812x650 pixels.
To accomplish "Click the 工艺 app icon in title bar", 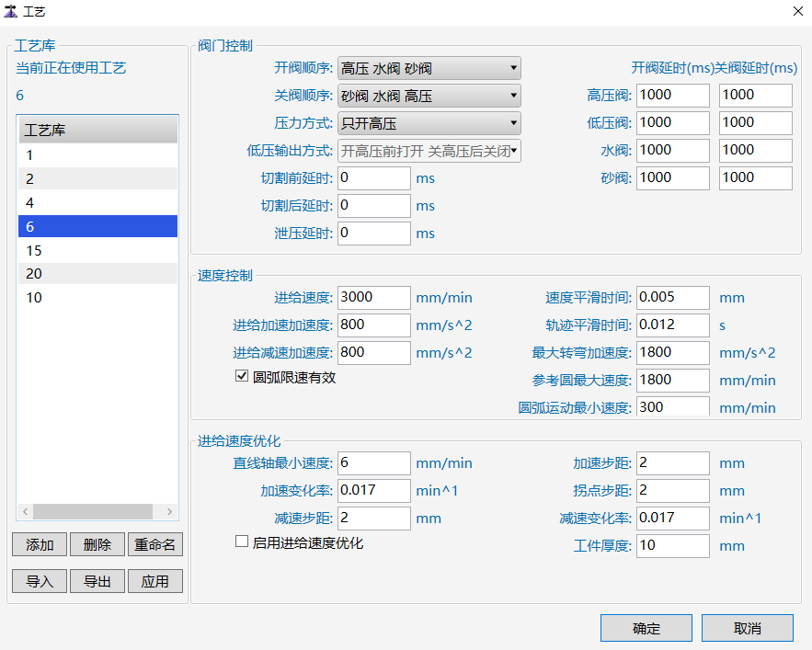I will pyautogui.click(x=10, y=11).
